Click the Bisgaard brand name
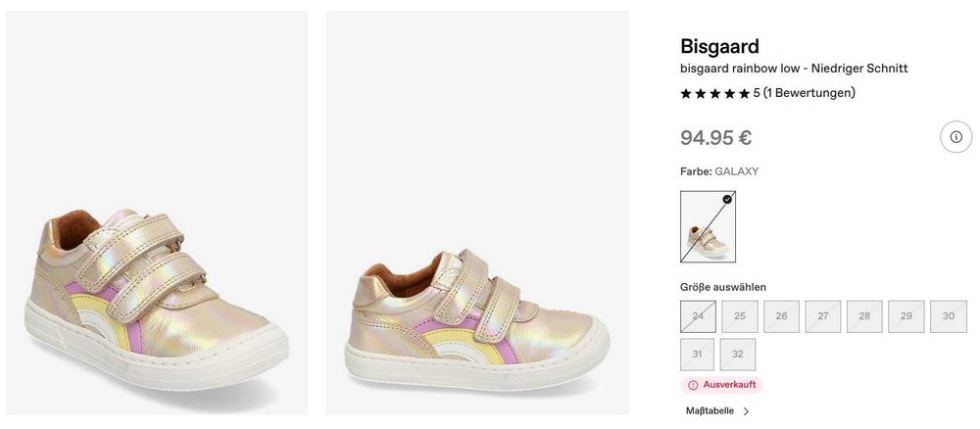Screen dimensions: 980x429 pyautogui.click(x=719, y=46)
